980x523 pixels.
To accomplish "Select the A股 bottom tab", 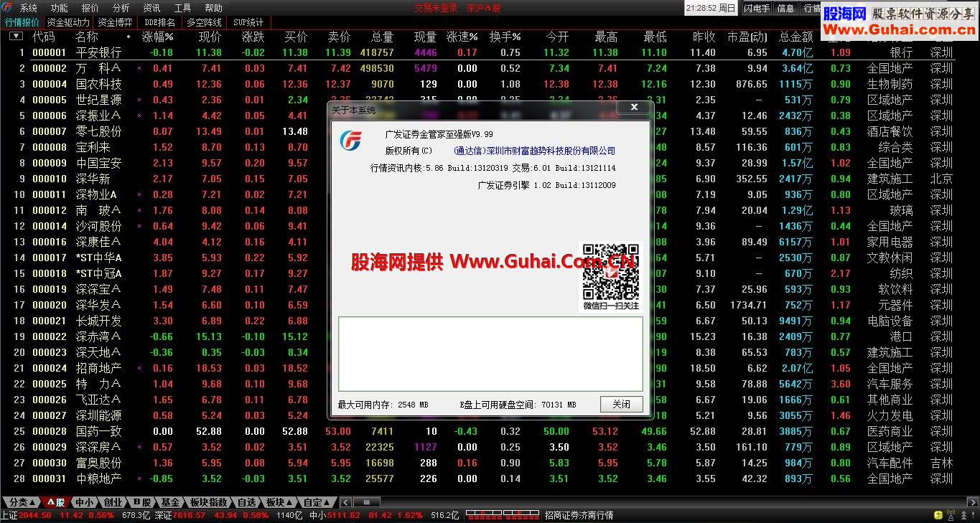I will pos(56,502).
